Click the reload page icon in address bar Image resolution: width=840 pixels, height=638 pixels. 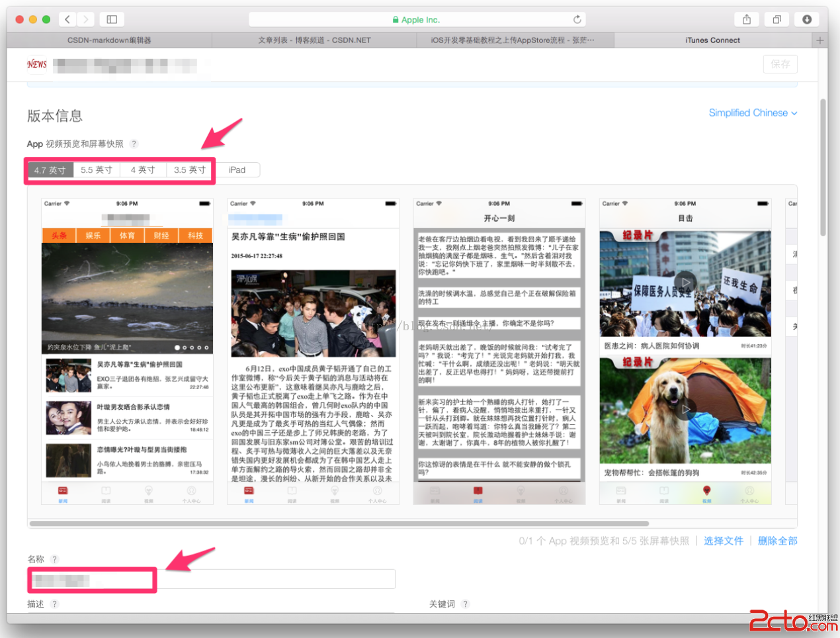tap(577, 19)
